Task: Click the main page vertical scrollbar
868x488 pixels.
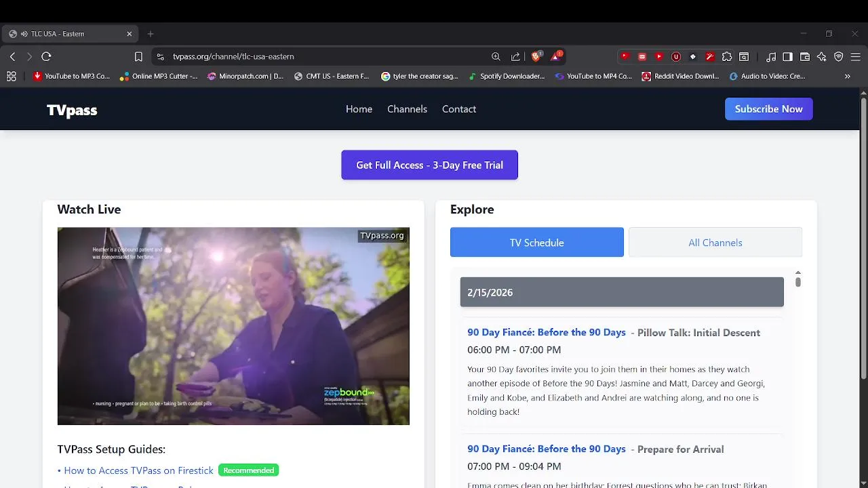Action: pos(863,239)
